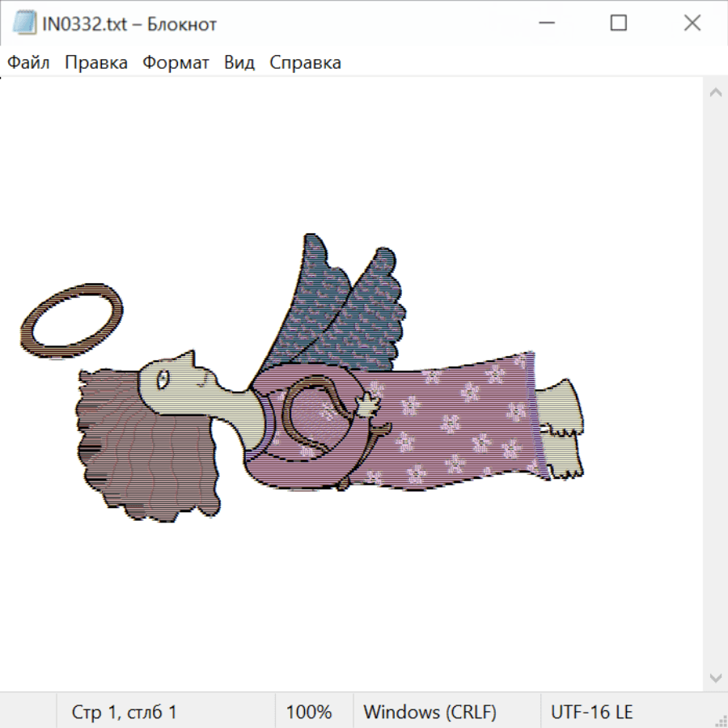The image size is (728, 728).
Task: Click the 'Стр 1, стлб 1' status field
Action: (125, 712)
